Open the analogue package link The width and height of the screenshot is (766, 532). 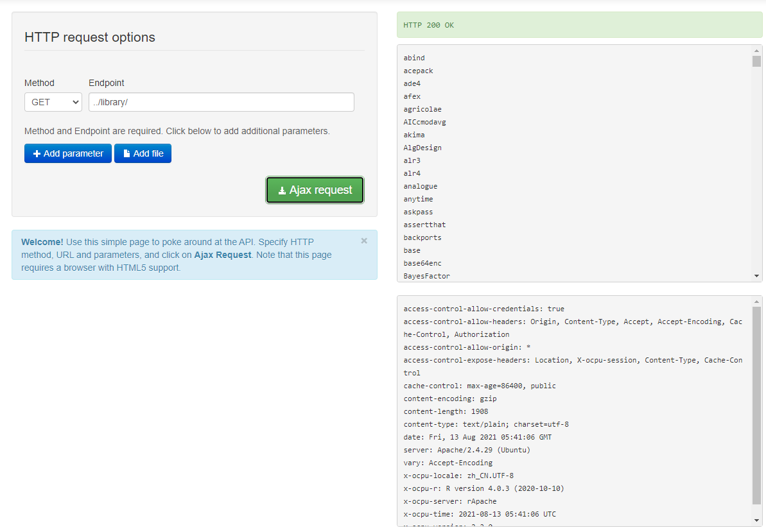click(x=421, y=185)
